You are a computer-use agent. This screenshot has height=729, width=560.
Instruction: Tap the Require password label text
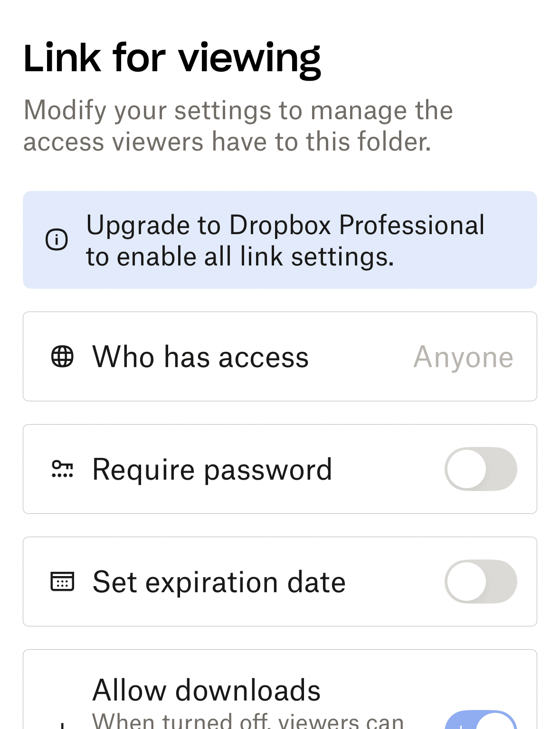(212, 469)
